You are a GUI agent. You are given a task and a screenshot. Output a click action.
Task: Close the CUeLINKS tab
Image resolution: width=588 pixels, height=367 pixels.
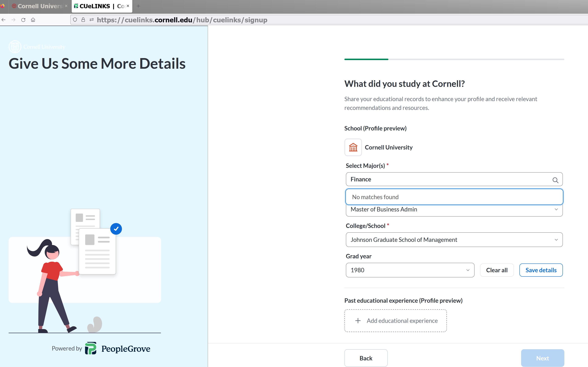click(x=128, y=6)
